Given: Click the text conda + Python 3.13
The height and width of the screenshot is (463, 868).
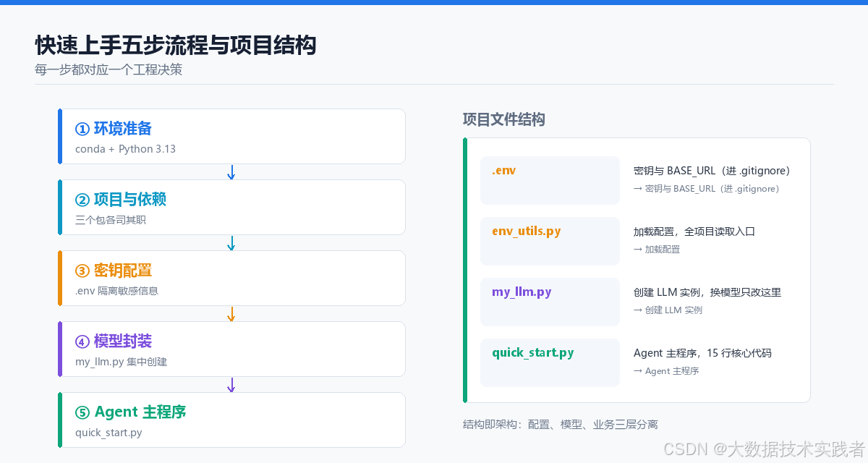Looking at the screenshot, I should pos(125,149).
